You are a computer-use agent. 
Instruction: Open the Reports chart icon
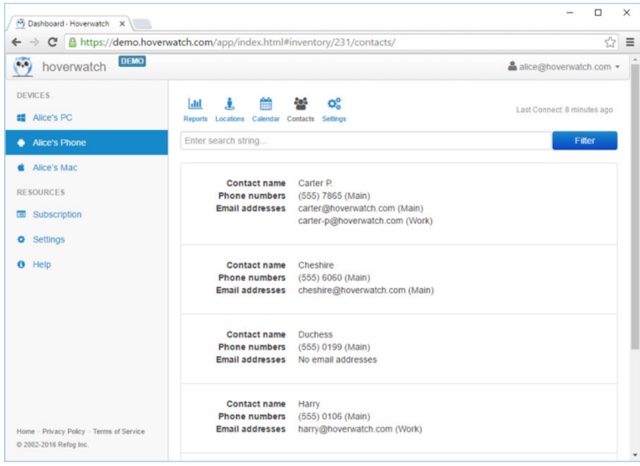coord(195,104)
